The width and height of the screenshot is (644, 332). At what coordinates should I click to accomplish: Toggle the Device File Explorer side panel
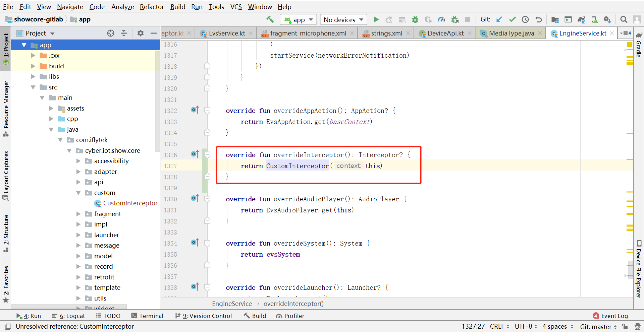[x=639, y=269]
